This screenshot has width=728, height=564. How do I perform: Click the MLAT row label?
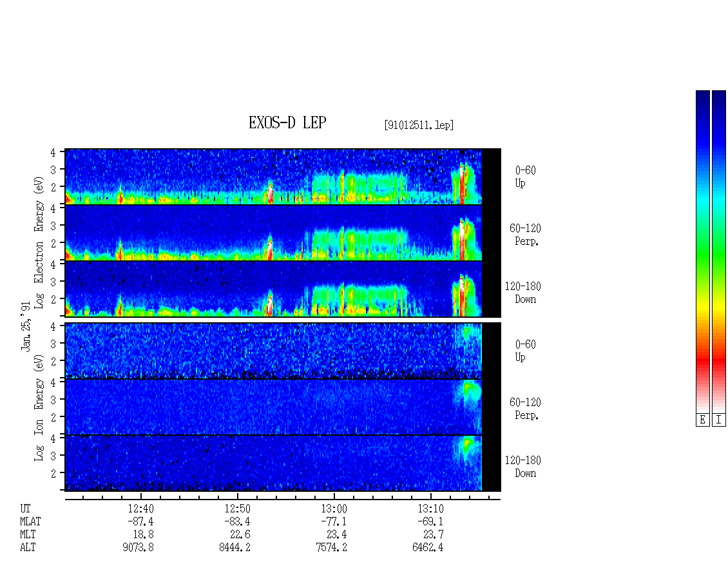click(x=30, y=521)
